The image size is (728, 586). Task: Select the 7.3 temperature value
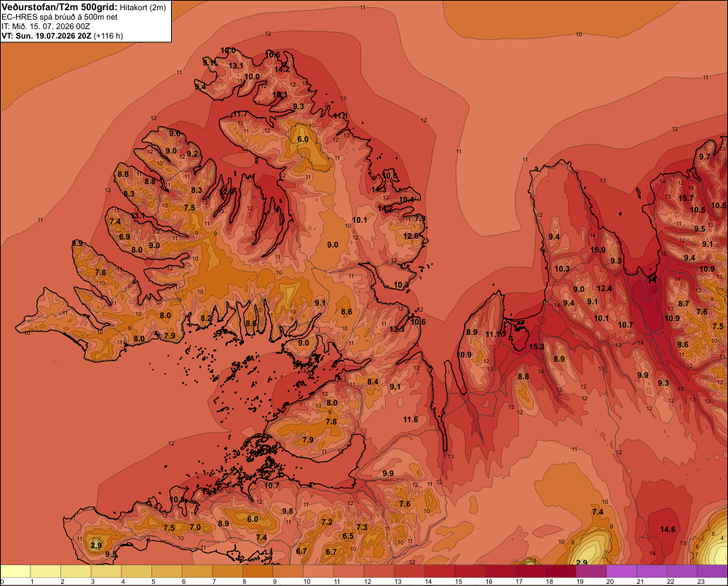point(362,527)
